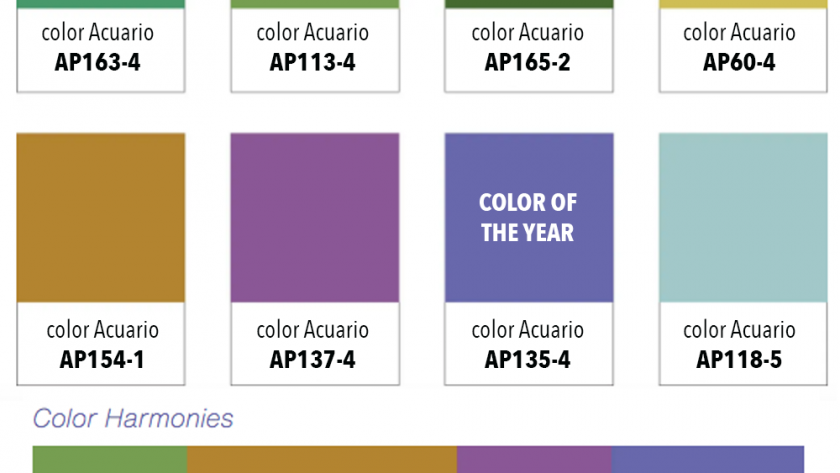Choose the blue-violet segment in Color Harmonies bar

707,460
